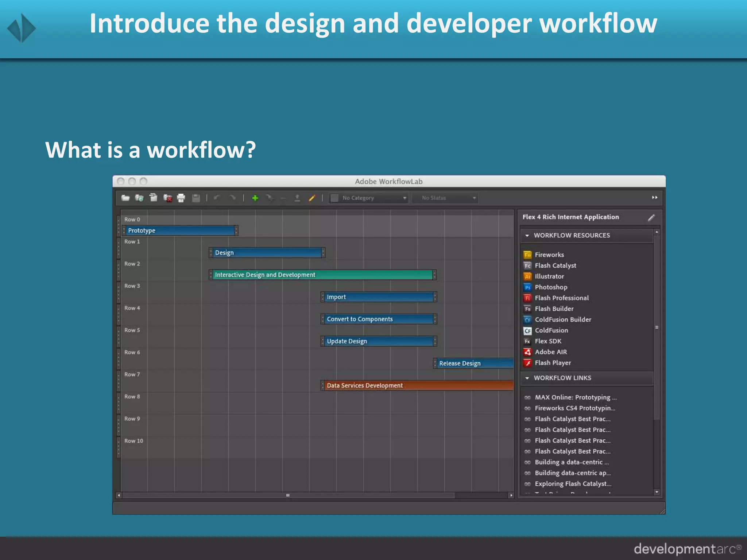Click the greyed minus remove icon
This screenshot has width=747, height=560.
(x=283, y=198)
